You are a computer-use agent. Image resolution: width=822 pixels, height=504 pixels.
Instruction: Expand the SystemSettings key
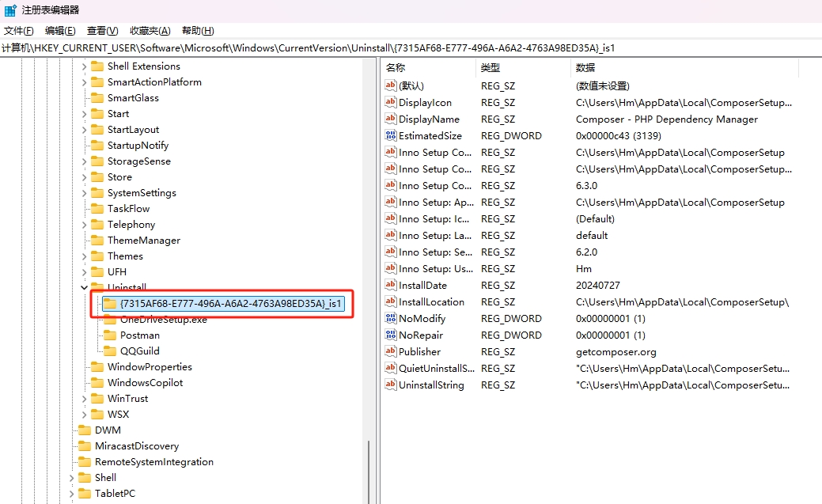coord(84,193)
